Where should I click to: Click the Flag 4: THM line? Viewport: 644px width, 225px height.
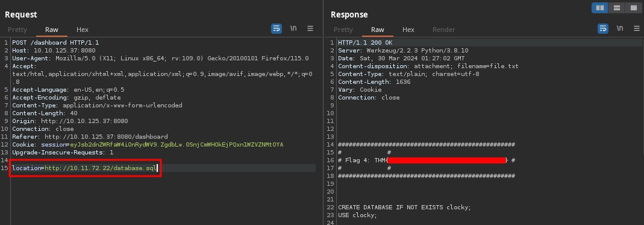click(427, 160)
